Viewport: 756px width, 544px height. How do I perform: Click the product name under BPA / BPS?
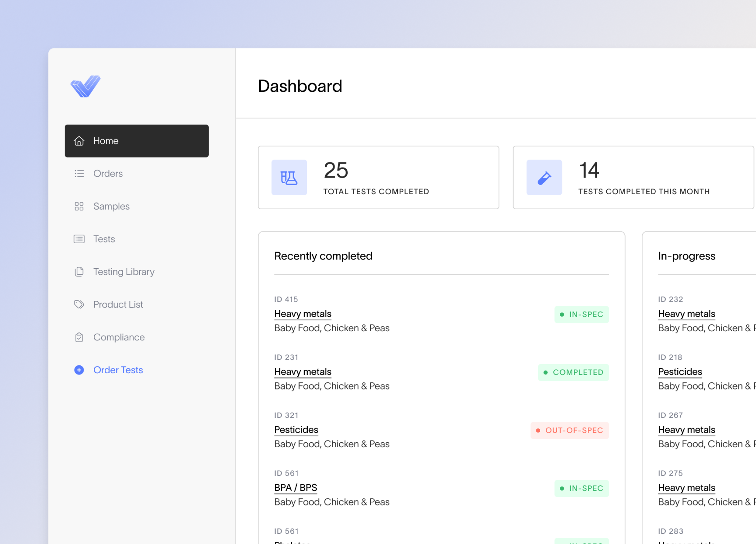[332, 502]
